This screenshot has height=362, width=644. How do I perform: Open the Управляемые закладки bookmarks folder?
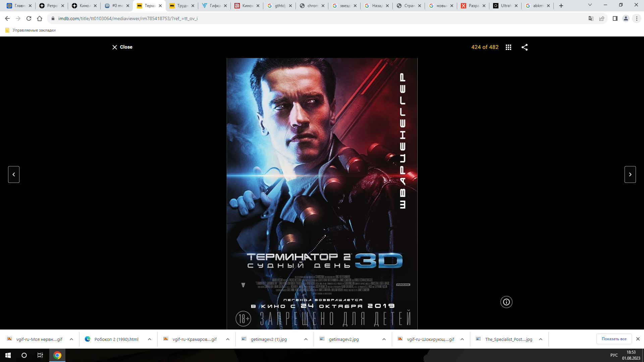coord(31,30)
